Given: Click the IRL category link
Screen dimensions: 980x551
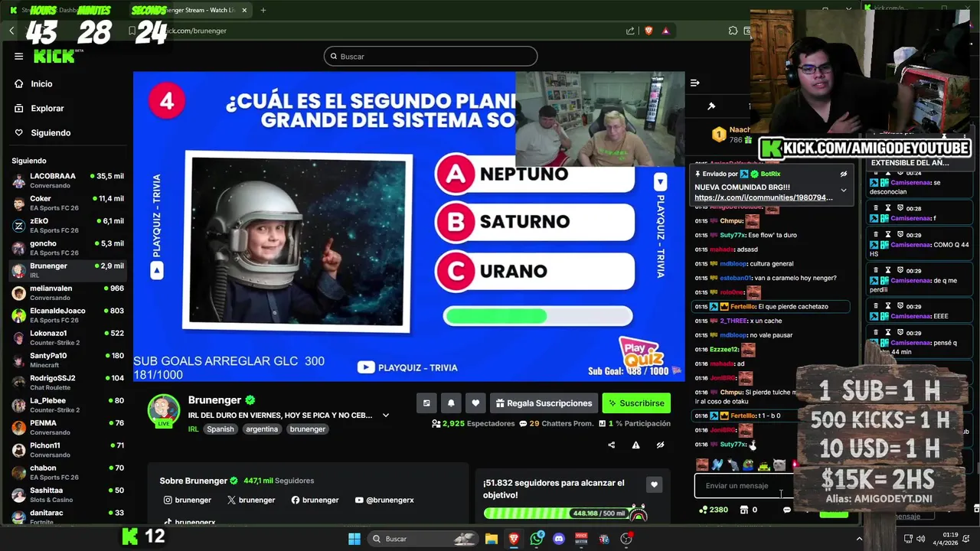Looking at the screenshot, I should (194, 429).
